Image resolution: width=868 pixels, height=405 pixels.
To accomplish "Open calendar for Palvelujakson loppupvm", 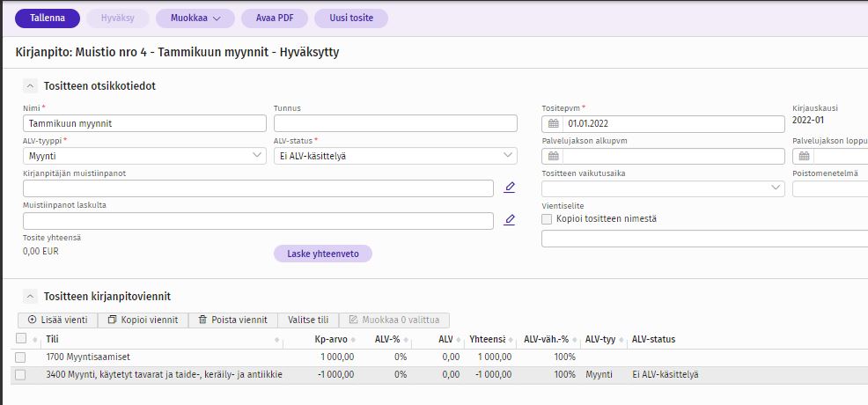I will (x=803, y=157).
